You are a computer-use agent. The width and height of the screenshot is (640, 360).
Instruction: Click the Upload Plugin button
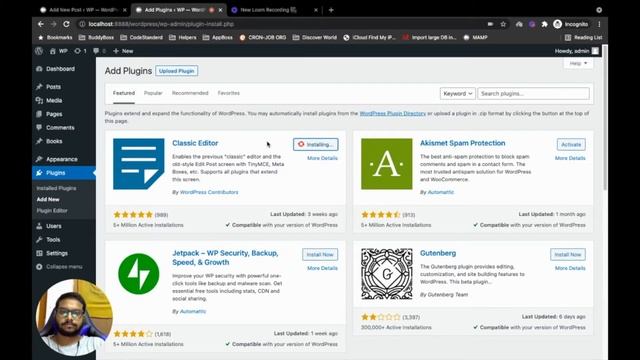176,71
